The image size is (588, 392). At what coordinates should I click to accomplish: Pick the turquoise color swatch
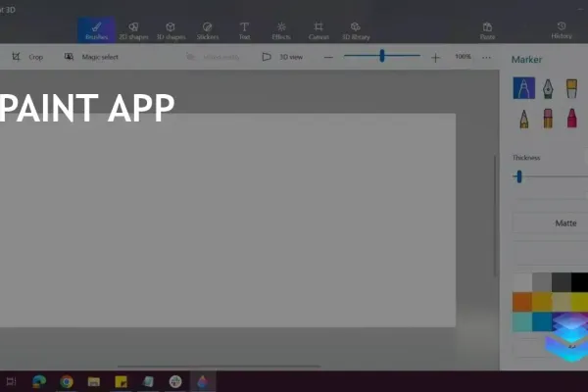(522, 321)
